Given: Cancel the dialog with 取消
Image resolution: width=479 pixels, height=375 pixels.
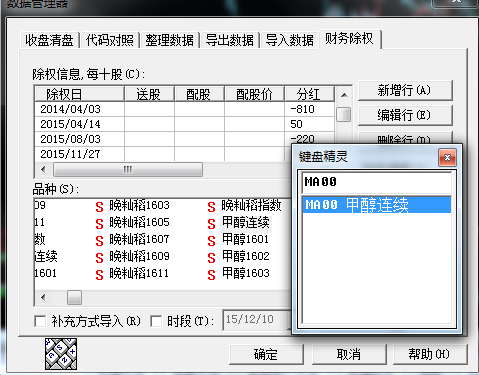Looking at the screenshot, I should coord(349,354).
